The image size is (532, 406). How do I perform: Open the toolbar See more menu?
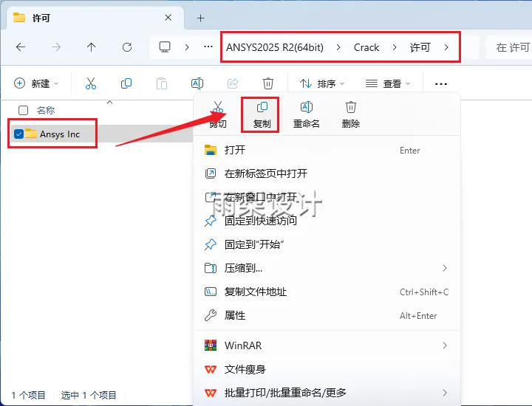pos(440,83)
